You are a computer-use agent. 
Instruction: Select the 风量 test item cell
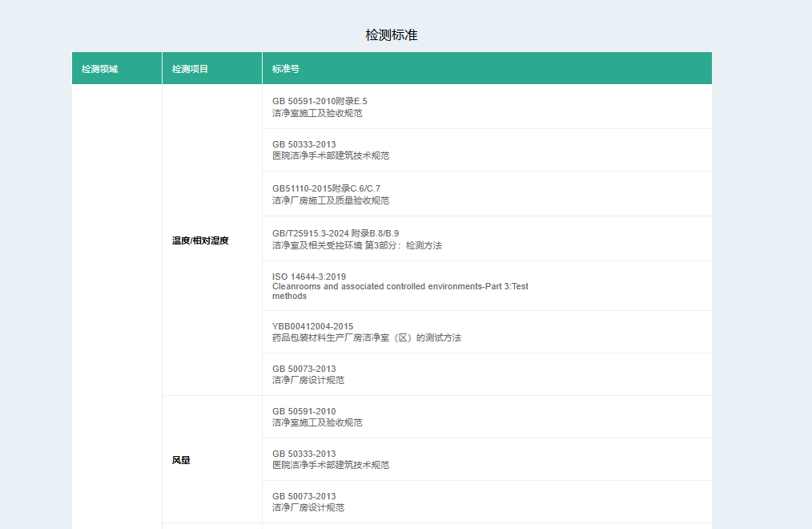pyautogui.click(x=181, y=461)
